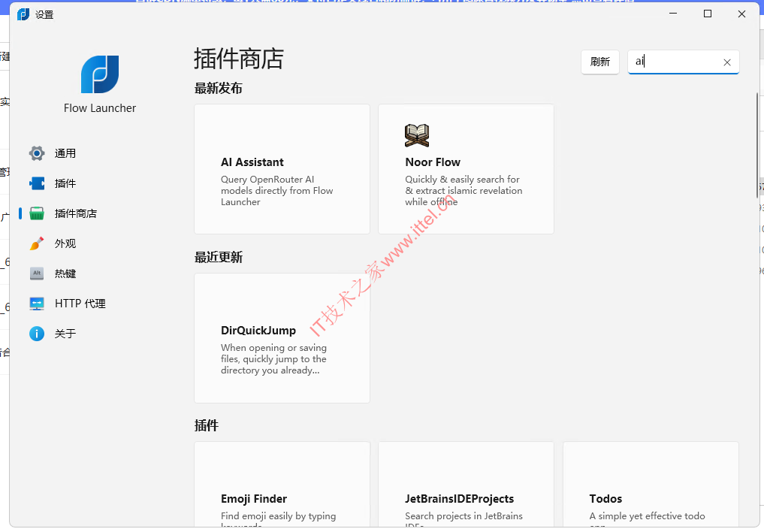The height and width of the screenshot is (532, 764).
Task: Open the 关于 info icon
Action: pyautogui.click(x=37, y=334)
